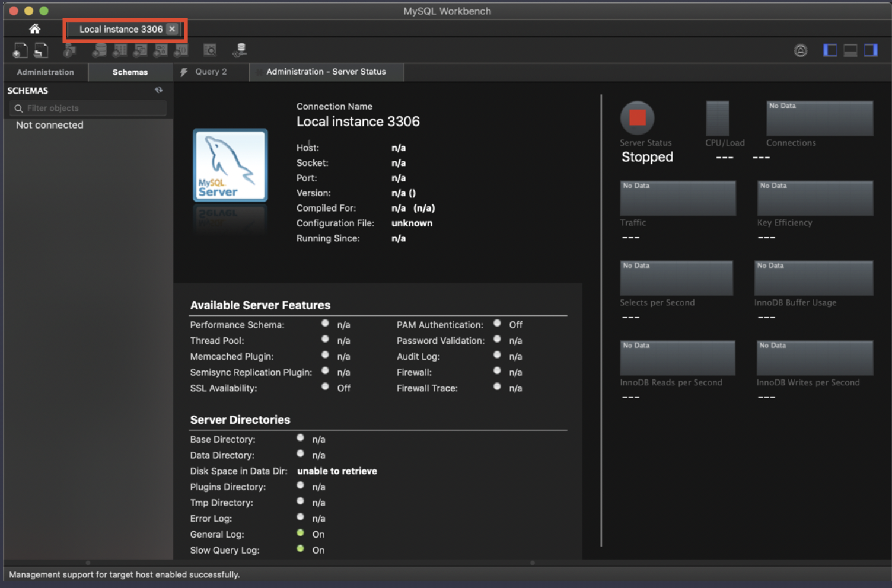Toggle the right sidebar panel
The height and width of the screenshot is (588, 892).
click(x=871, y=50)
